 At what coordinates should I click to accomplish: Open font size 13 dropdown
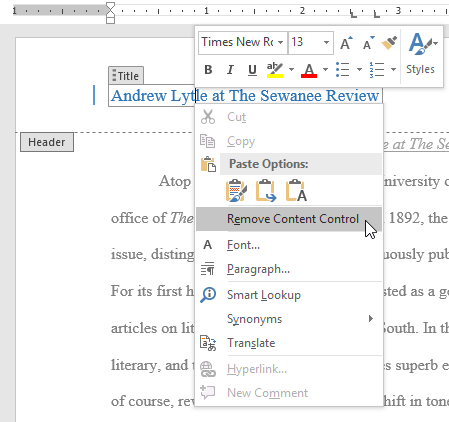coord(326,42)
